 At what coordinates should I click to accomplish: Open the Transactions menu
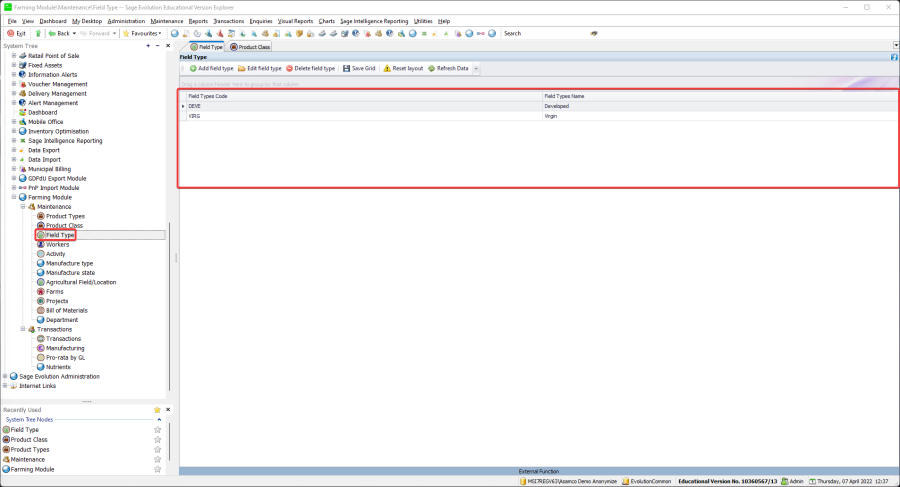228,20
